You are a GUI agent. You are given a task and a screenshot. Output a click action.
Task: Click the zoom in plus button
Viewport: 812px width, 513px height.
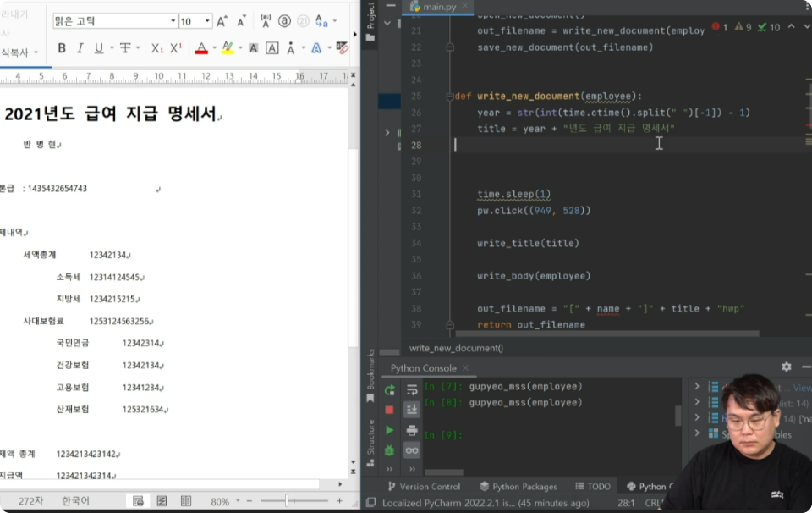point(339,501)
